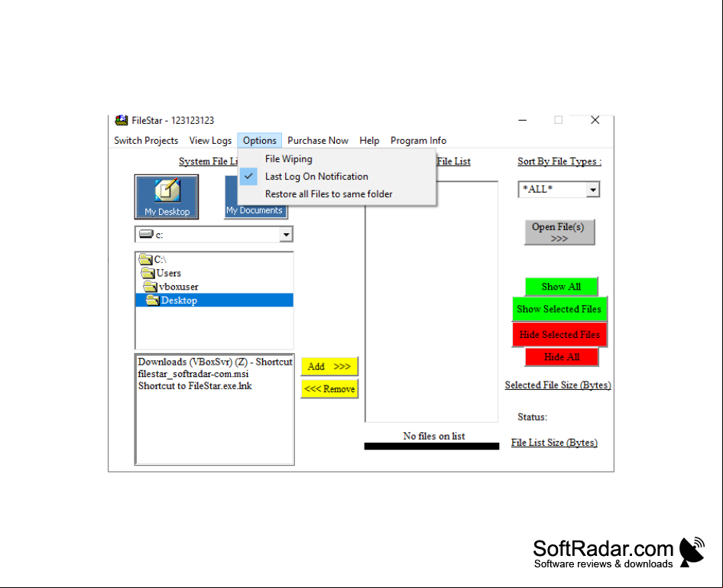This screenshot has width=723, height=588.
Task: Select Shortcut to FileStar.exe.lnk file
Action: pos(195,385)
